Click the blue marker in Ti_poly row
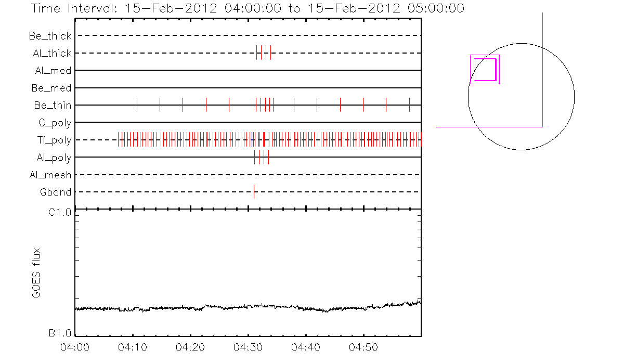Viewport: 624px width, 364px height. click(x=253, y=139)
